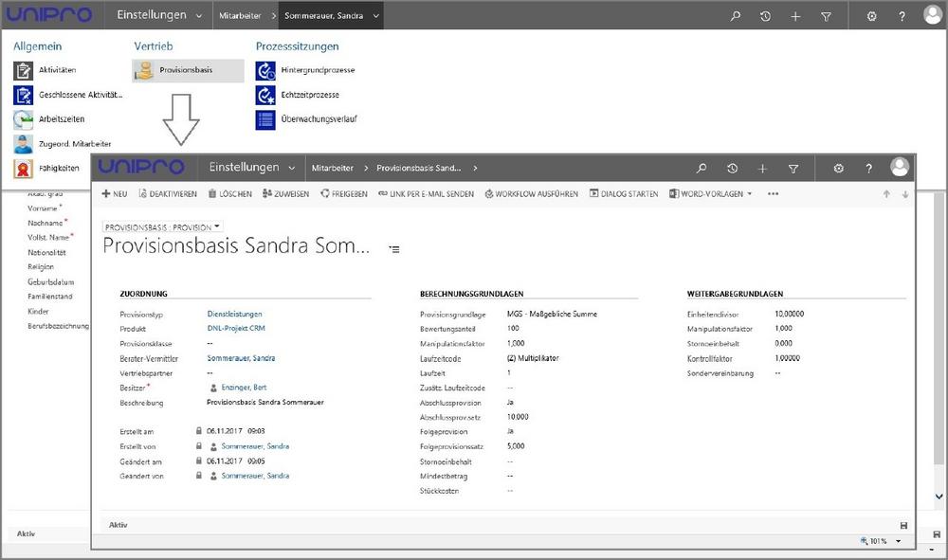The height and width of the screenshot is (560, 948).
Task: Click the Überwachungsverlauf menu label
Action: [319, 119]
